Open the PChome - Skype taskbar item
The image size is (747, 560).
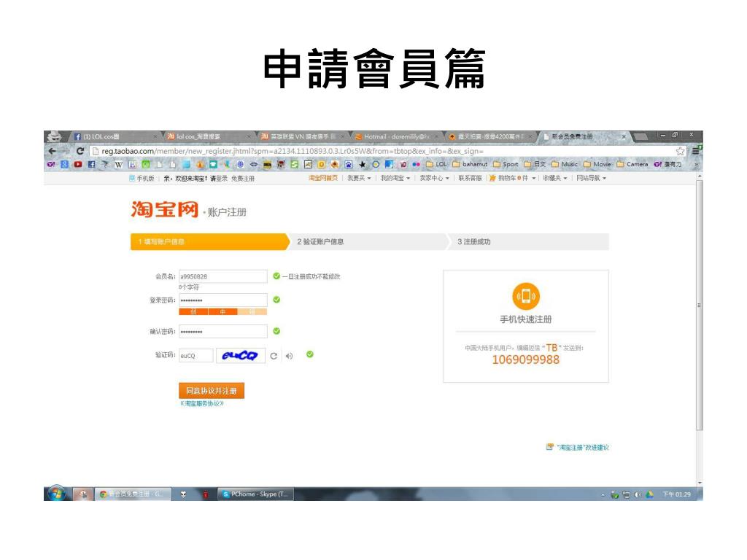[256, 494]
